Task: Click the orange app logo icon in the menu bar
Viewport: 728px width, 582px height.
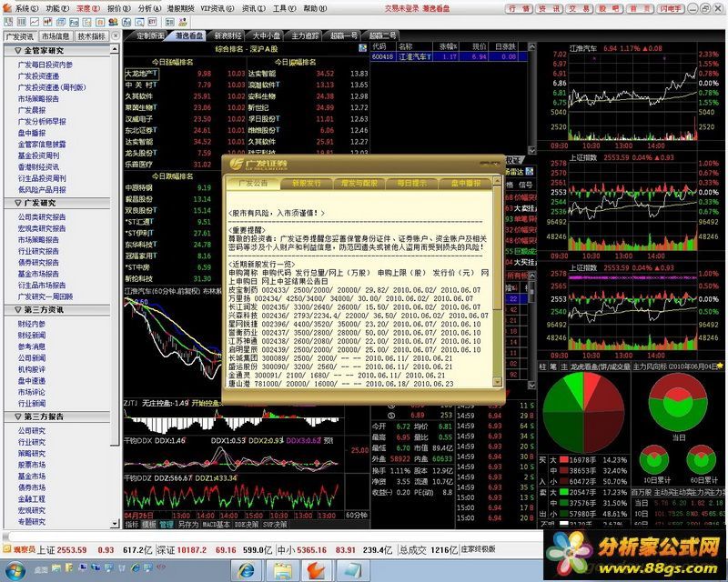Action: [x=7, y=8]
